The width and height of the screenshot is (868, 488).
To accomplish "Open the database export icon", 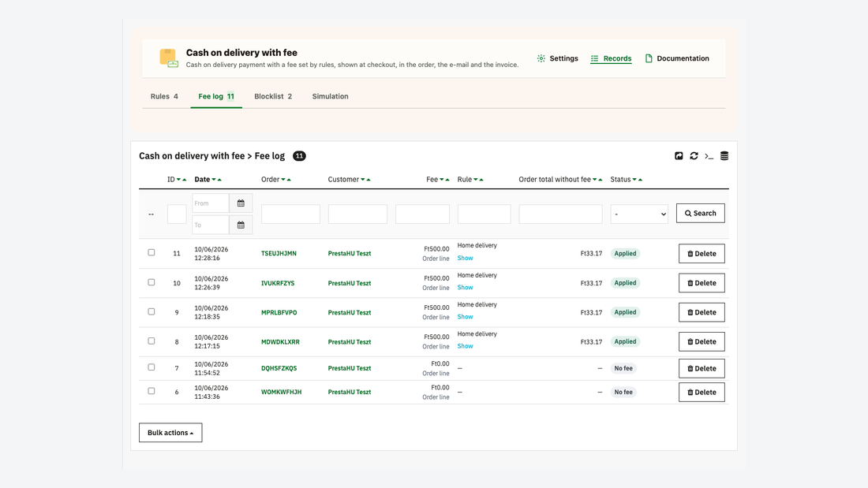I will [x=724, y=156].
